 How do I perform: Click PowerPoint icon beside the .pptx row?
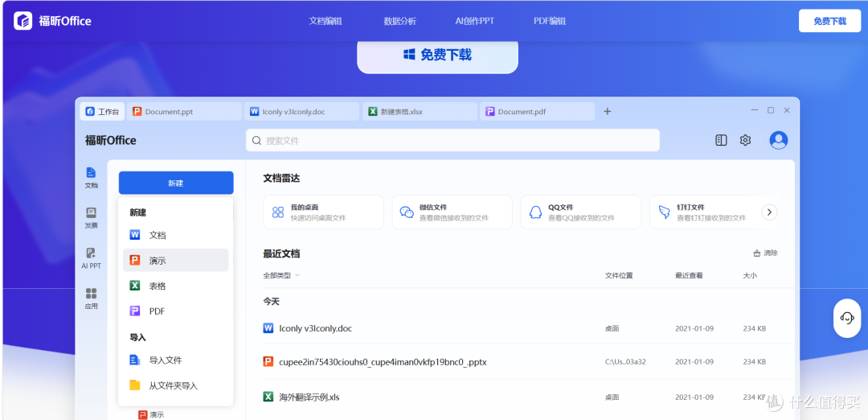[x=268, y=362]
